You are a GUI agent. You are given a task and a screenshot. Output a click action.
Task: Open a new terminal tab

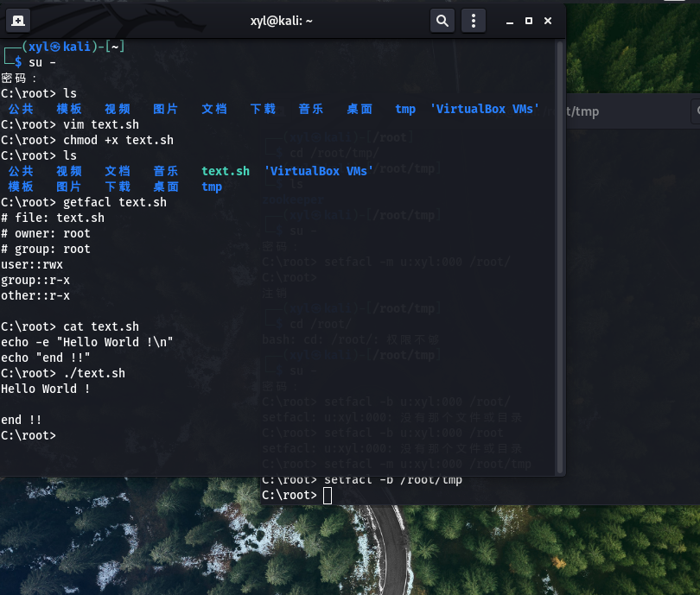point(18,20)
